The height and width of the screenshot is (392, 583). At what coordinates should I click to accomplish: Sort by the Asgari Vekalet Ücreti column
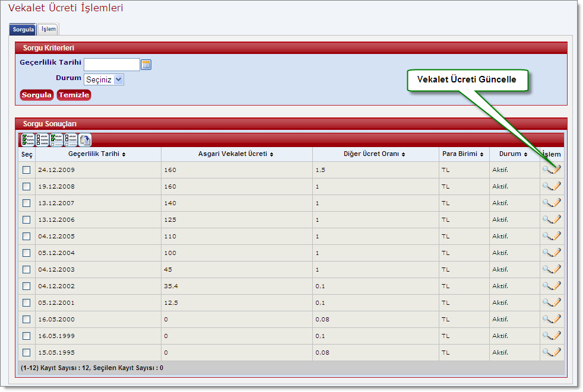click(236, 154)
